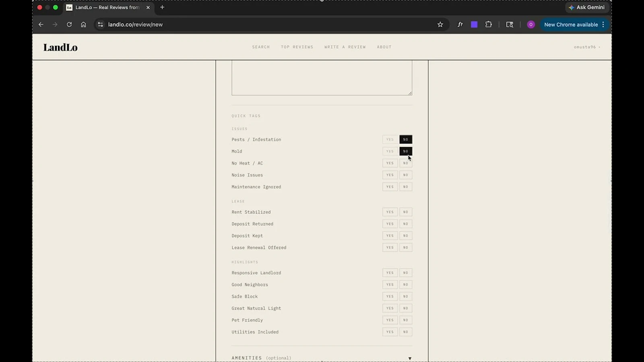Set Pet Friendly to No
The width and height of the screenshot is (644, 362).
tap(406, 320)
